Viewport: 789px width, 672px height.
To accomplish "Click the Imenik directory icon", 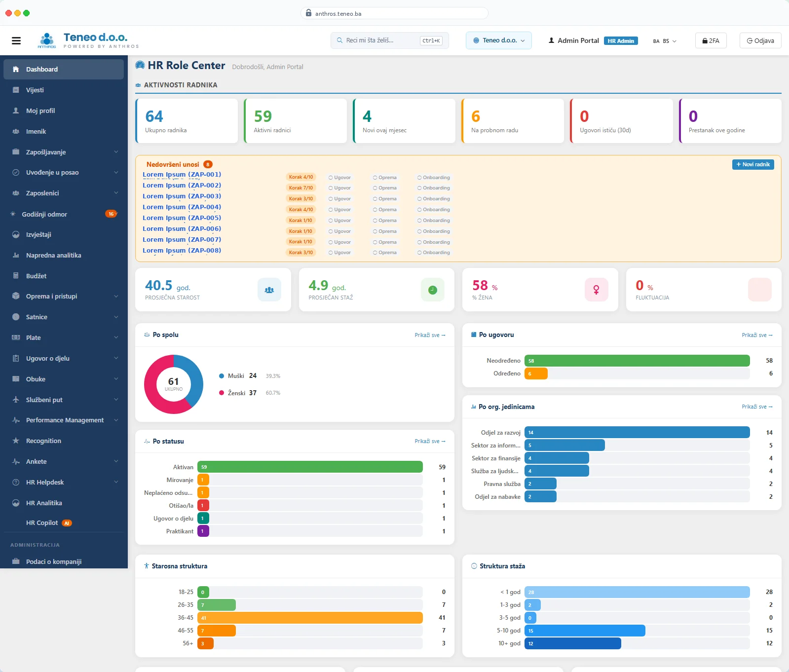I will click(16, 131).
